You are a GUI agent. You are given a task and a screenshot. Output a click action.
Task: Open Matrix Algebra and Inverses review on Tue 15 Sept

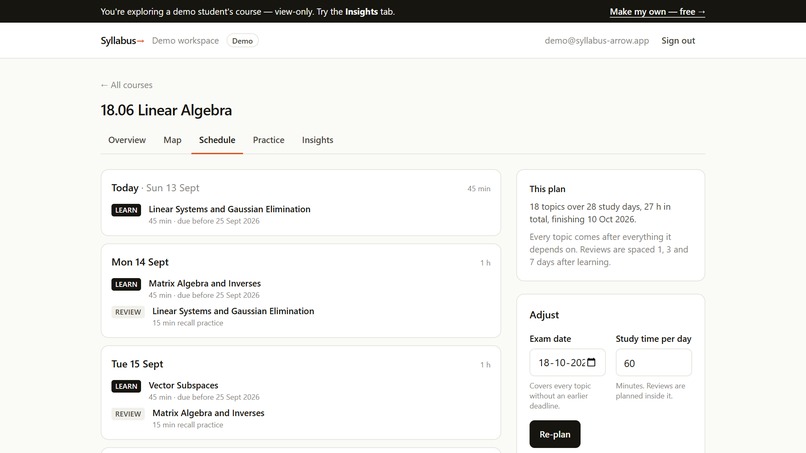(208, 413)
